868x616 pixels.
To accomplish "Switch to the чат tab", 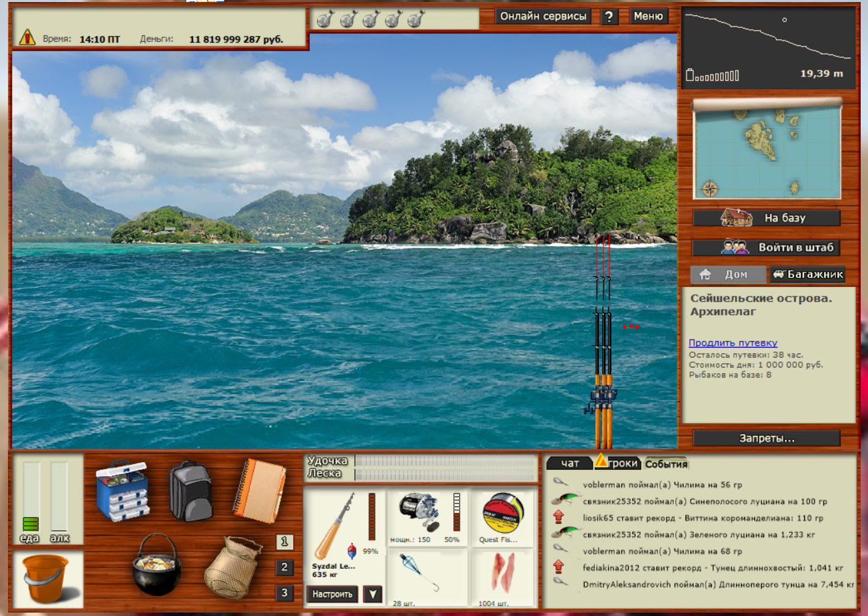I will click(x=570, y=463).
